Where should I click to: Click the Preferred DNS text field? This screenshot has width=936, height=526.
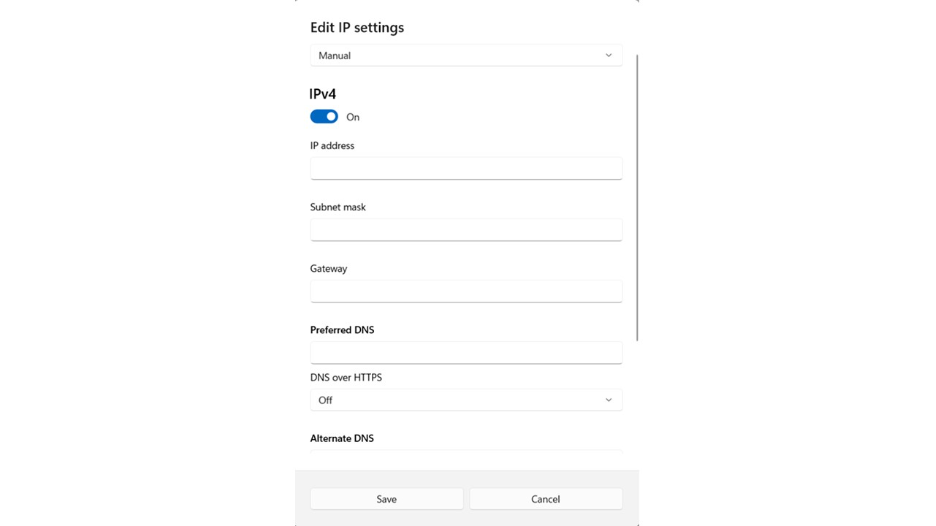[465, 353]
